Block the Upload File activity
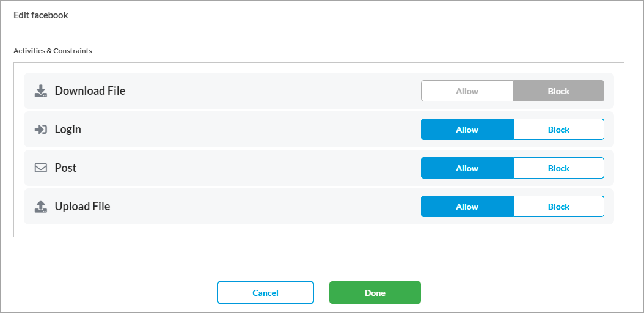644x313 pixels. click(x=558, y=207)
